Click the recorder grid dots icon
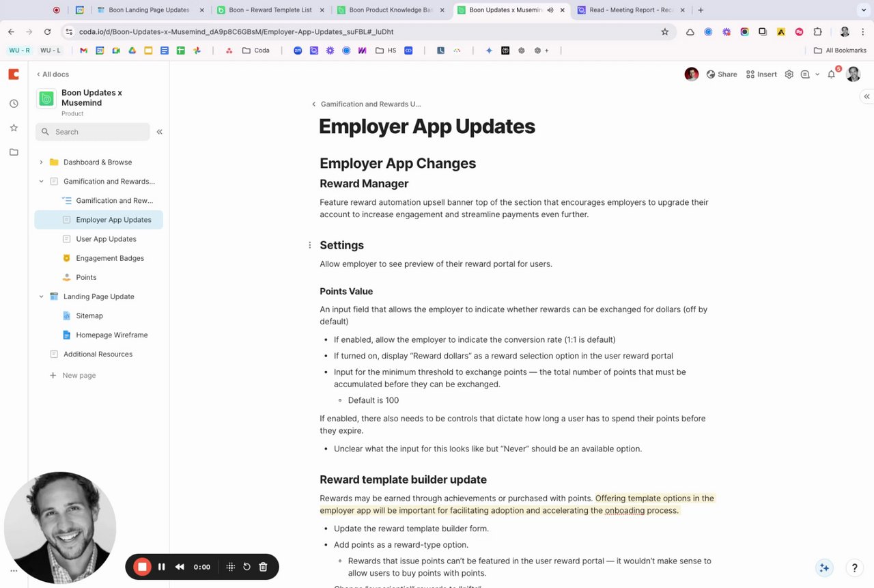The width and height of the screenshot is (874, 588). click(x=231, y=567)
